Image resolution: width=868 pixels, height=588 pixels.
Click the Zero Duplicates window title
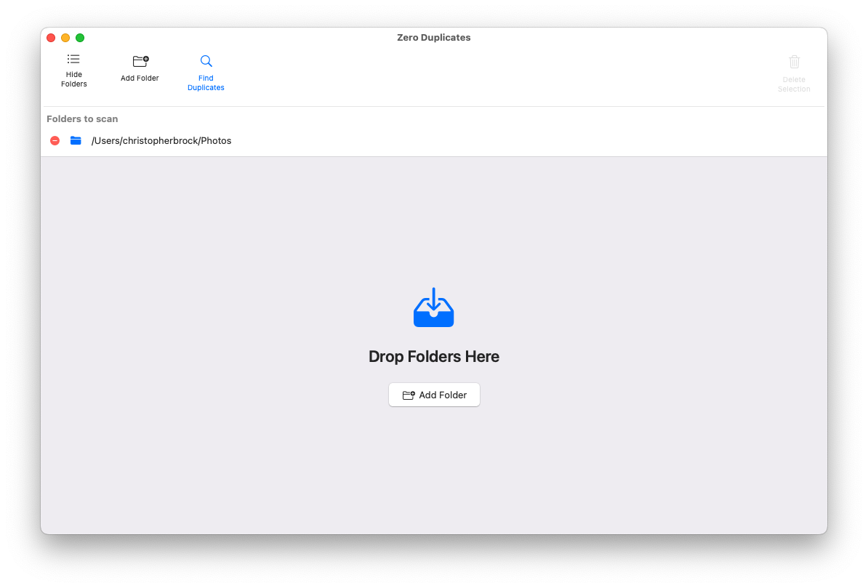tap(434, 37)
